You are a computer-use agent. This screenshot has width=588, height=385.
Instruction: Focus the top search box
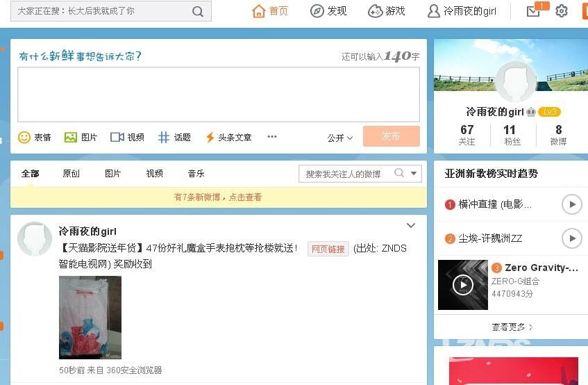tap(111, 11)
